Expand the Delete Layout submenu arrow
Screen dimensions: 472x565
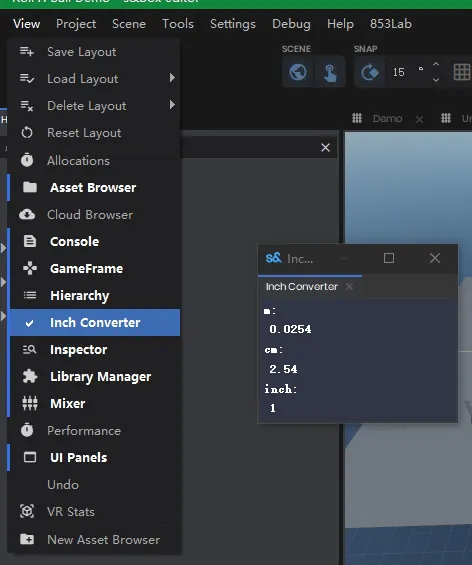[172, 105]
